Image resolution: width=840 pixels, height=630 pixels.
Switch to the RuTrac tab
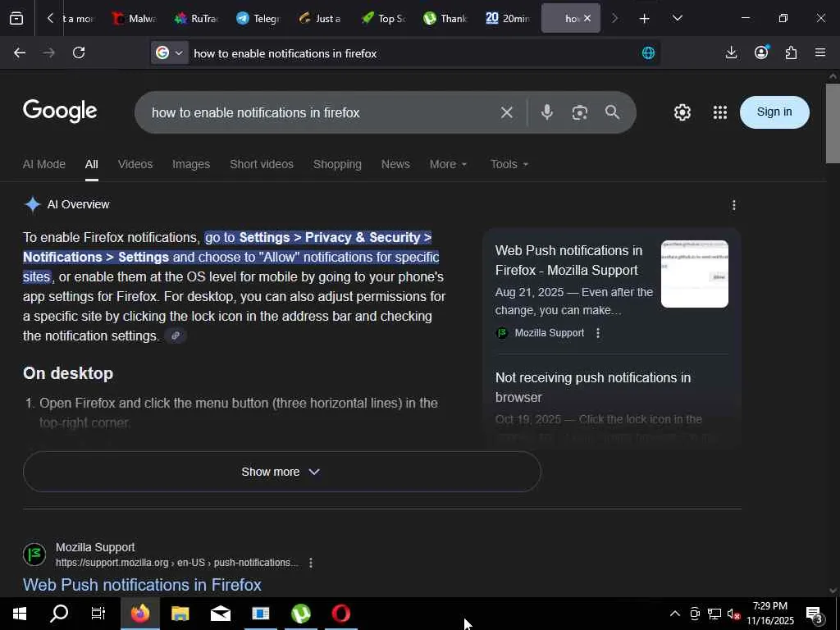tap(196, 18)
